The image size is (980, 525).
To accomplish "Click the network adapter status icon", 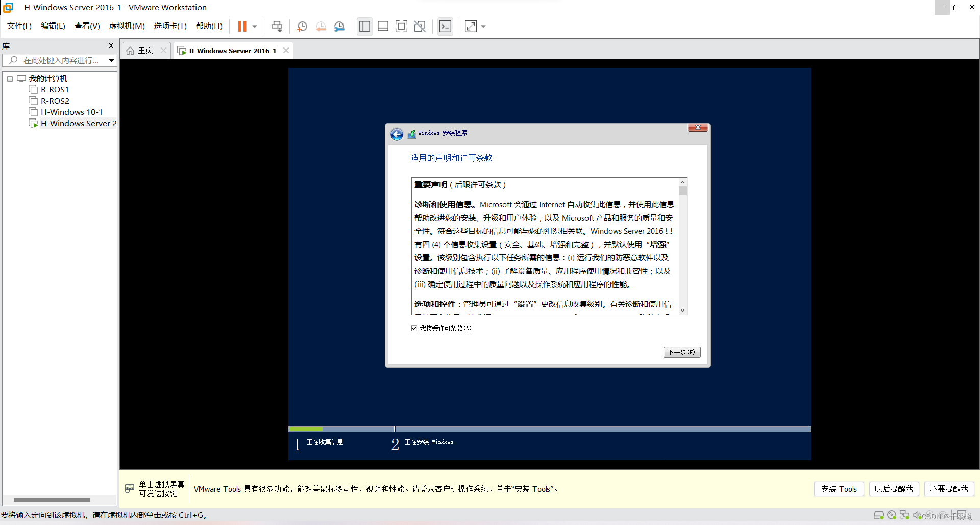I will (x=904, y=515).
